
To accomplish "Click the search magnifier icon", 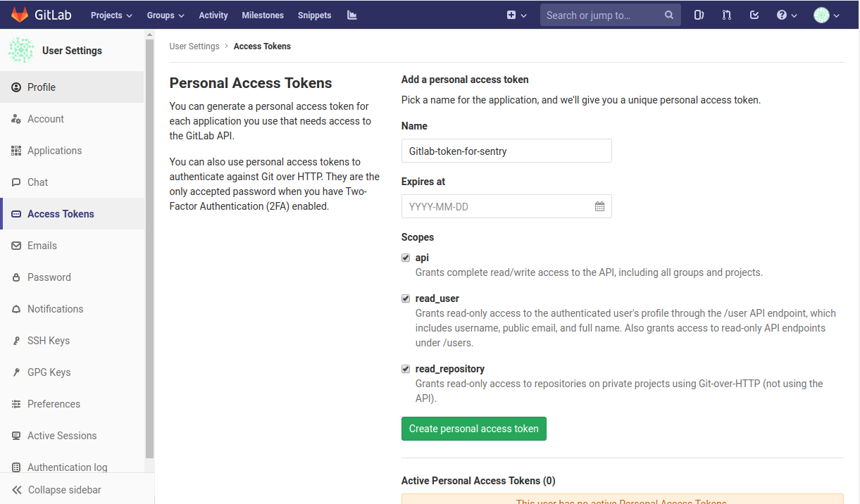I will (x=669, y=15).
